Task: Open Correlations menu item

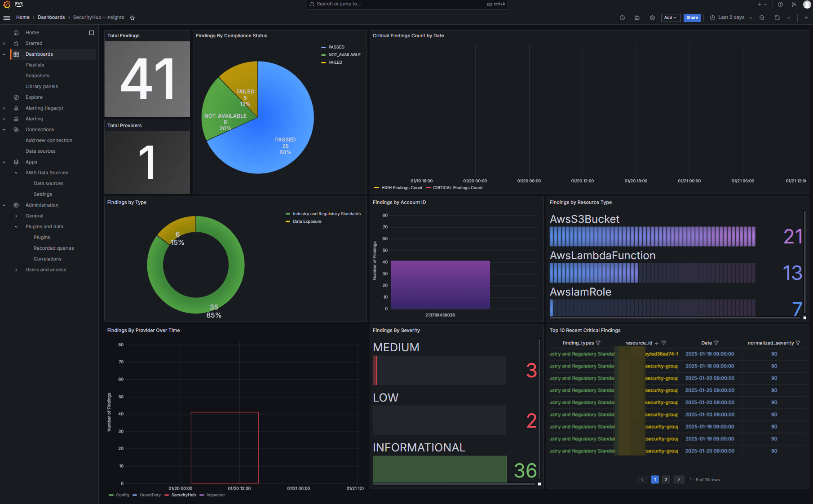Action: coord(48,259)
